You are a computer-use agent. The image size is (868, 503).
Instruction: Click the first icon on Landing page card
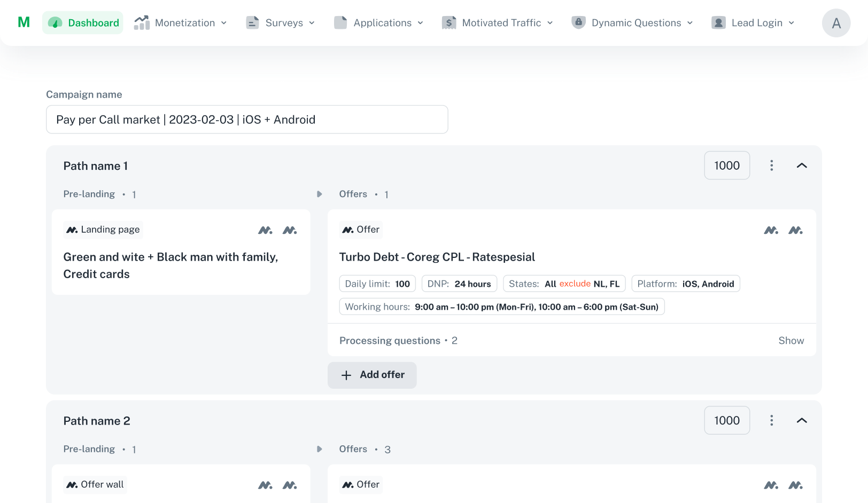tap(266, 230)
